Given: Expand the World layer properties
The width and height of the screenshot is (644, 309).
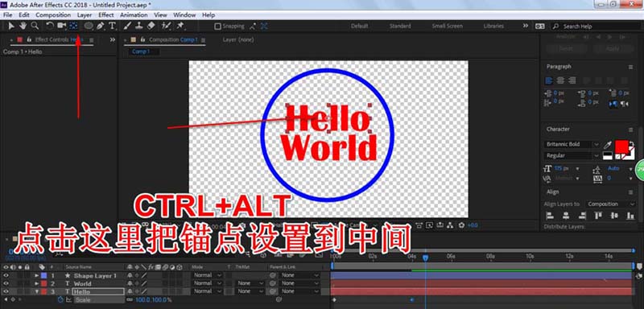Looking at the screenshot, I should coord(36,283).
